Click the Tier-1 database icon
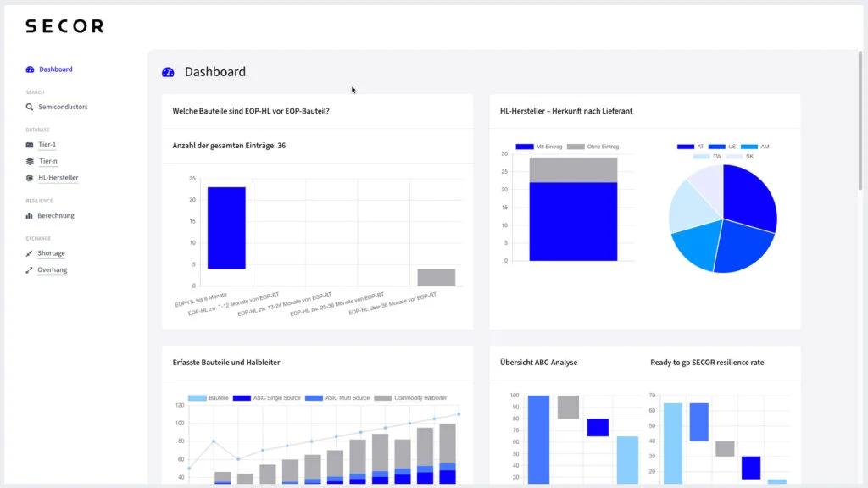 [x=29, y=144]
